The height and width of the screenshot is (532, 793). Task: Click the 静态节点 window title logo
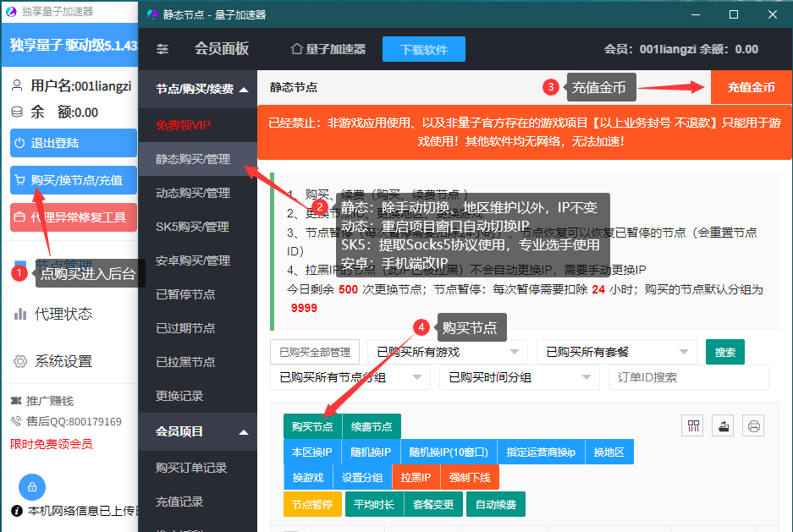pyautogui.click(x=152, y=14)
